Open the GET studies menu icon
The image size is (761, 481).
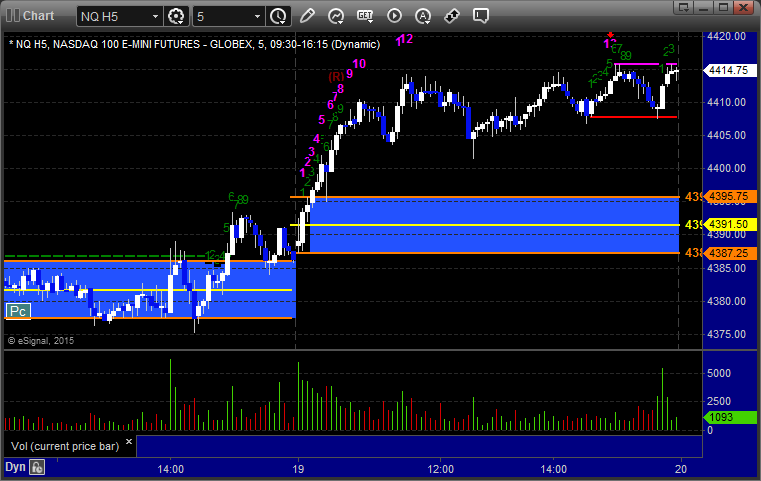pos(365,16)
